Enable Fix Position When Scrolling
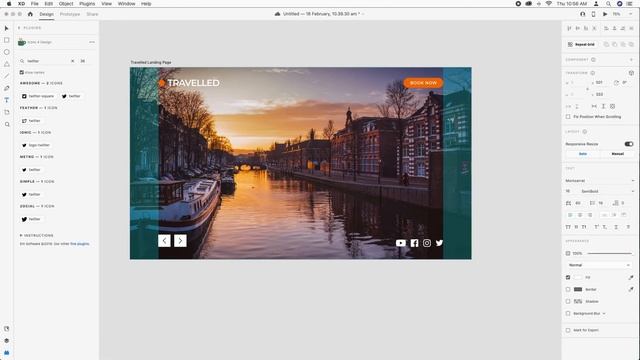Screen dimensions: 640x360 [568, 117]
